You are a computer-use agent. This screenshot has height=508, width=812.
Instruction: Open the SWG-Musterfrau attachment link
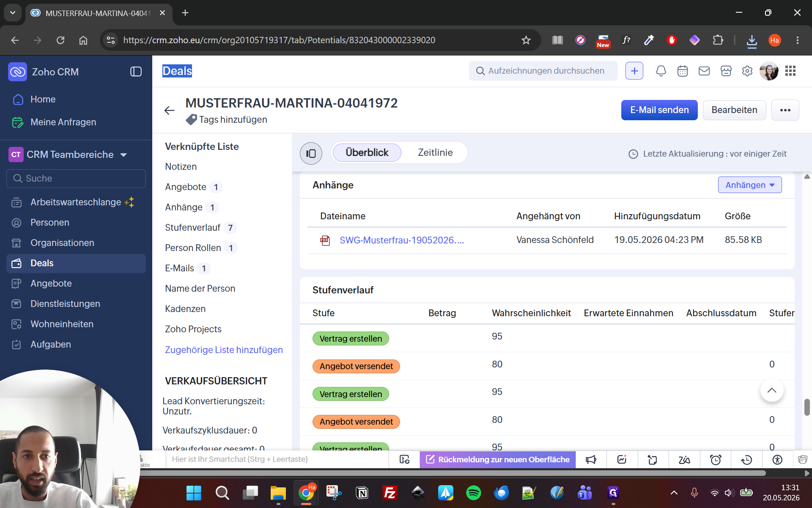(x=402, y=240)
